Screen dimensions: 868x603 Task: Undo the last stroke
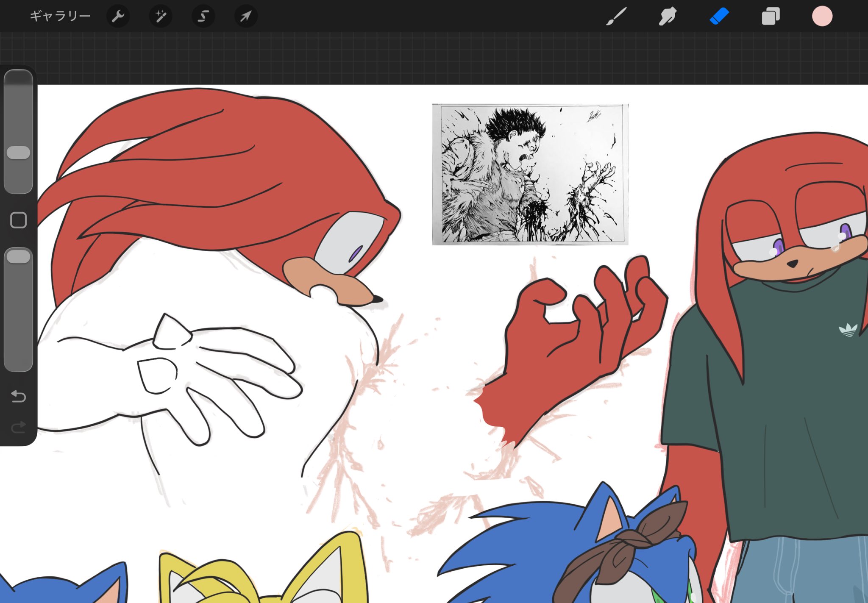19,397
